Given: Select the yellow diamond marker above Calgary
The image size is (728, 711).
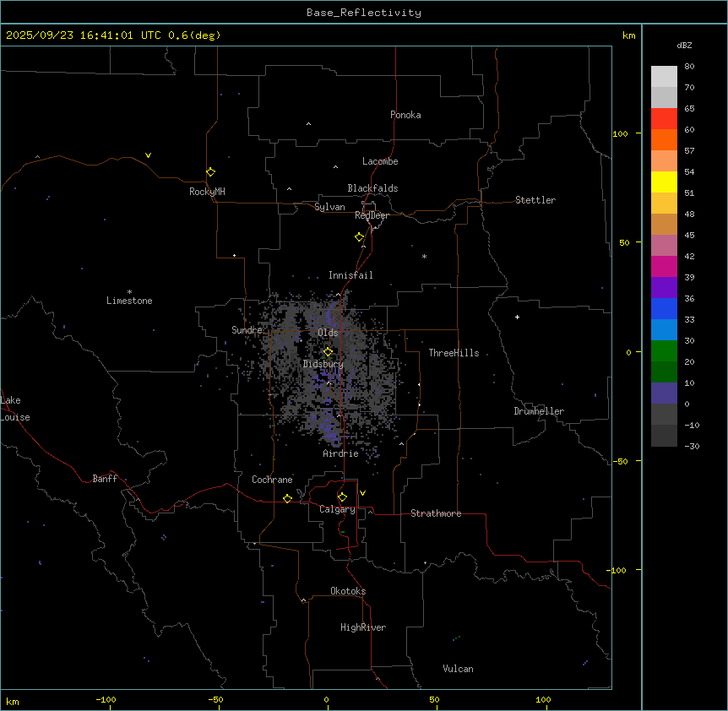Looking at the screenshot, I should (x=342, y=497).
